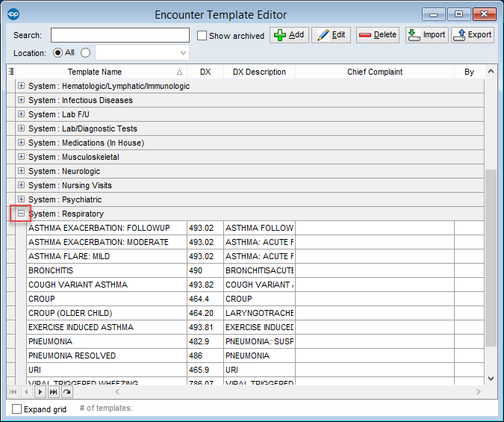Expand System : Neurologic group
This screenshot has width=504, height=422.
coord(21,171)
